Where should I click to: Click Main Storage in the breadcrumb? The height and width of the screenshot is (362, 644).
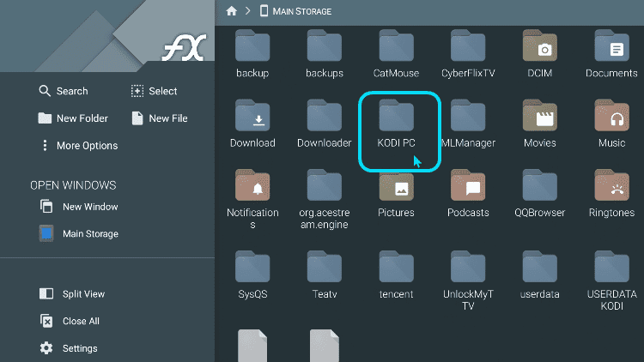tap(295, 11)
